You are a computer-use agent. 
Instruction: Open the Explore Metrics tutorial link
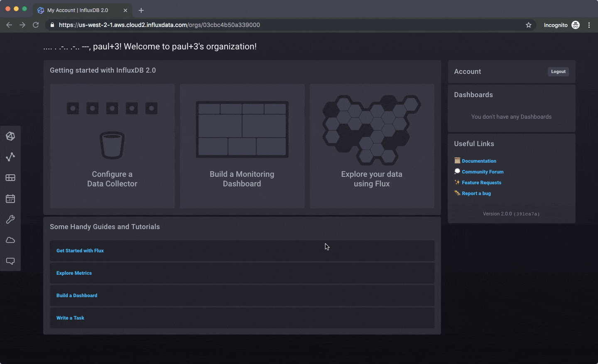(74, 273)
